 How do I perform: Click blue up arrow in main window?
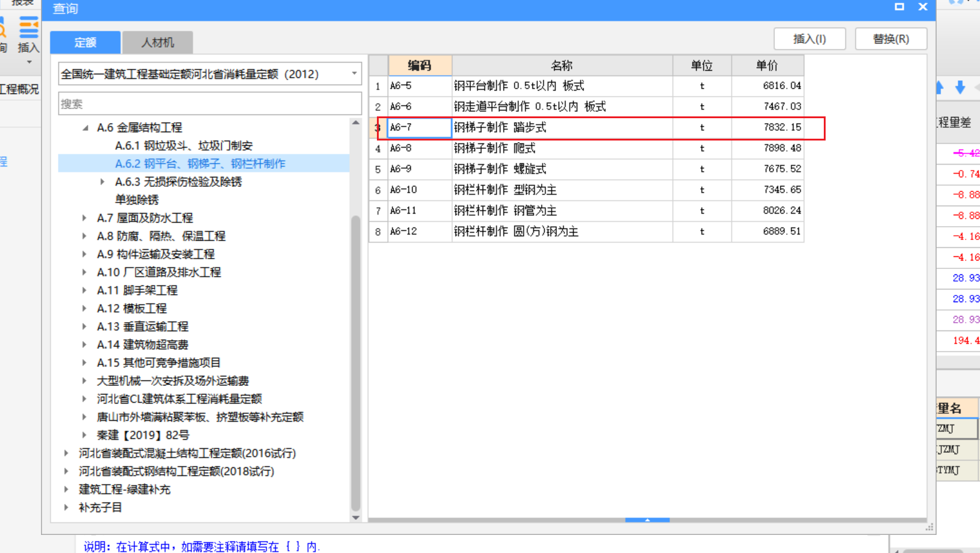(x=940, y=87)
